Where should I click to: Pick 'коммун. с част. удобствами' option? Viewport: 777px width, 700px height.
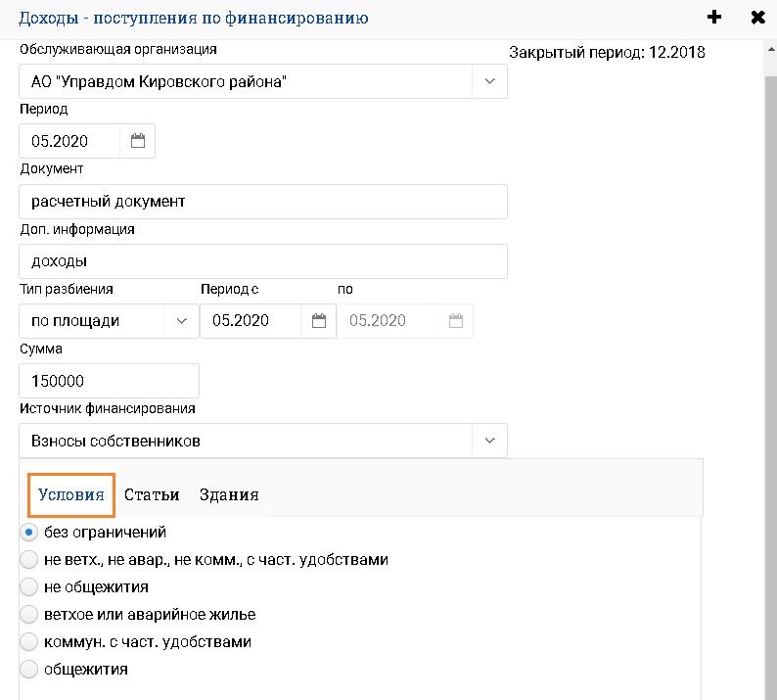point(29,642)
